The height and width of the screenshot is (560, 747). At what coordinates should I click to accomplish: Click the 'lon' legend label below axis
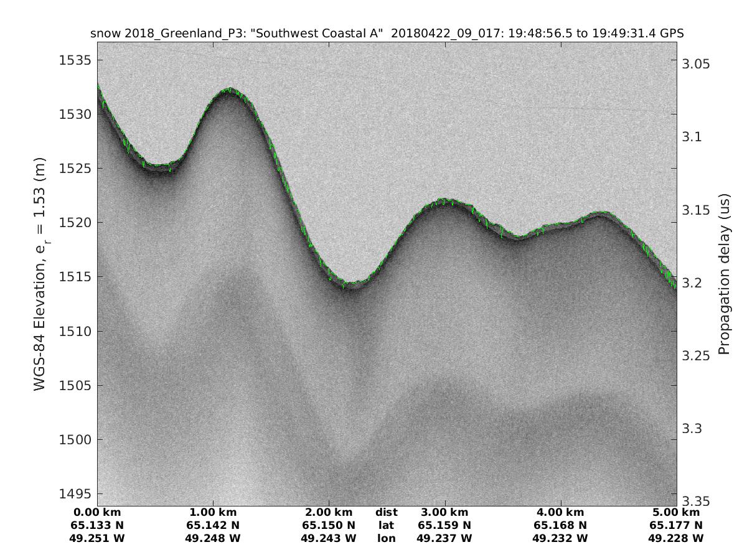click(387, 538)
